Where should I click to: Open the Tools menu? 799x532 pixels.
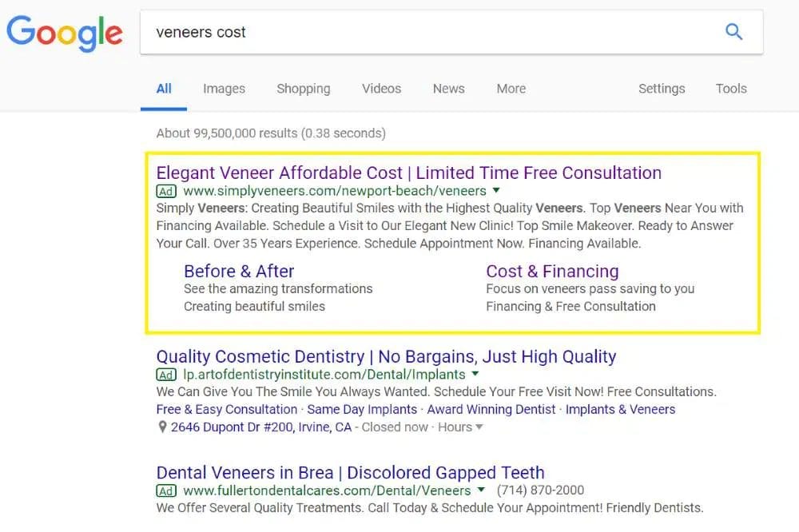click(x=731, y=89)
